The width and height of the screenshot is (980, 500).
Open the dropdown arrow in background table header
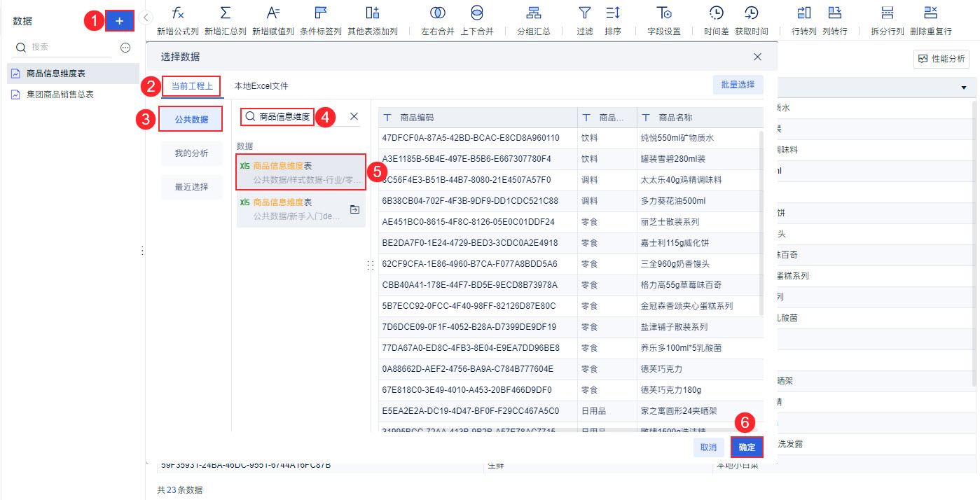point(963,88)
